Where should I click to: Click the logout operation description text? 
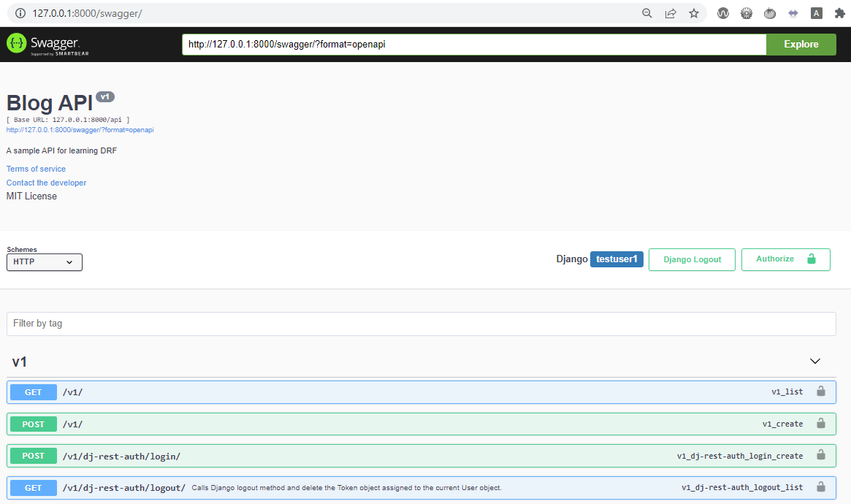tap(346, 488)
